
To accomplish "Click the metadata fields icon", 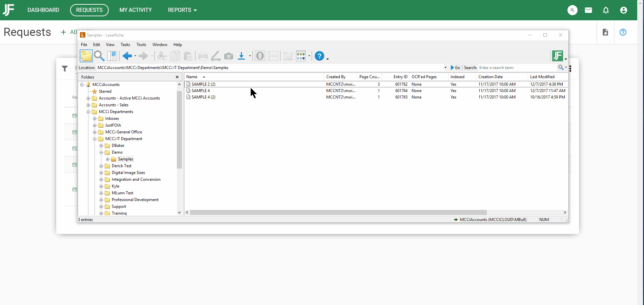I will pyautogui.click(x=273, y=56).
